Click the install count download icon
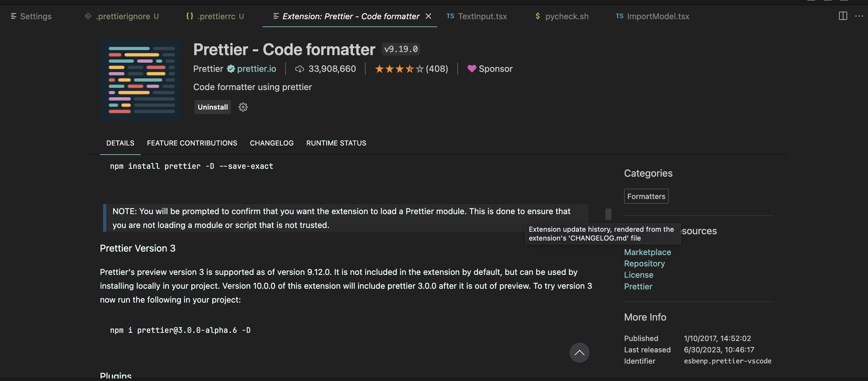This screenshot has height=381, width=868. click(x=299, y=69)
